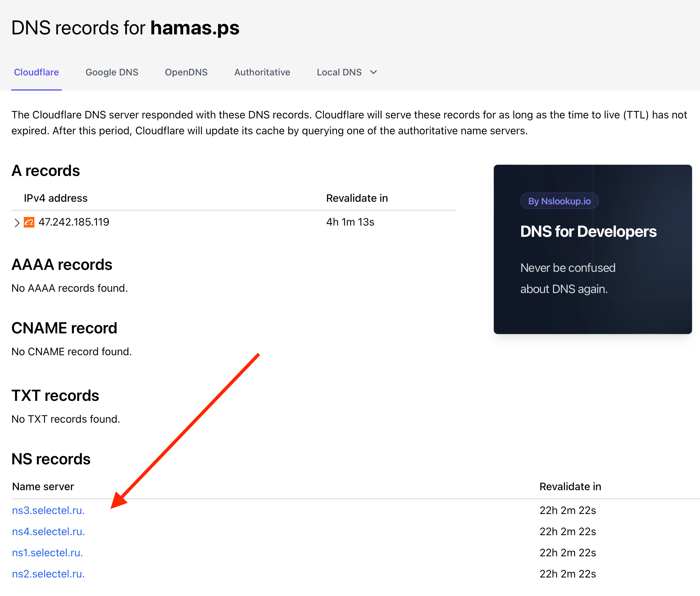The height and width of the screenshot is (596, 700).
Task: Click the hamas.ps domain in the title
Action: tap(195, 28)
